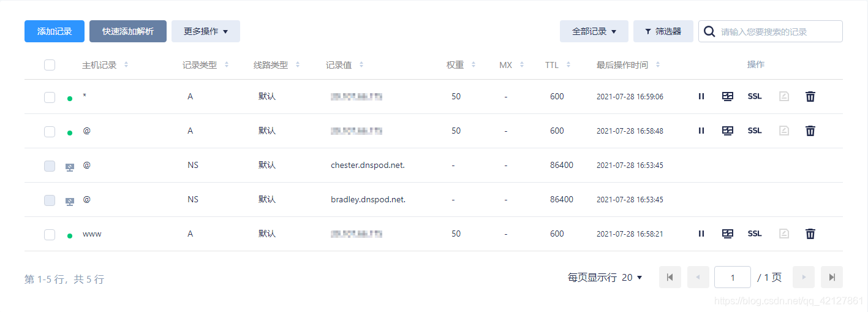Click SSL for the * host record

point(755,96)
